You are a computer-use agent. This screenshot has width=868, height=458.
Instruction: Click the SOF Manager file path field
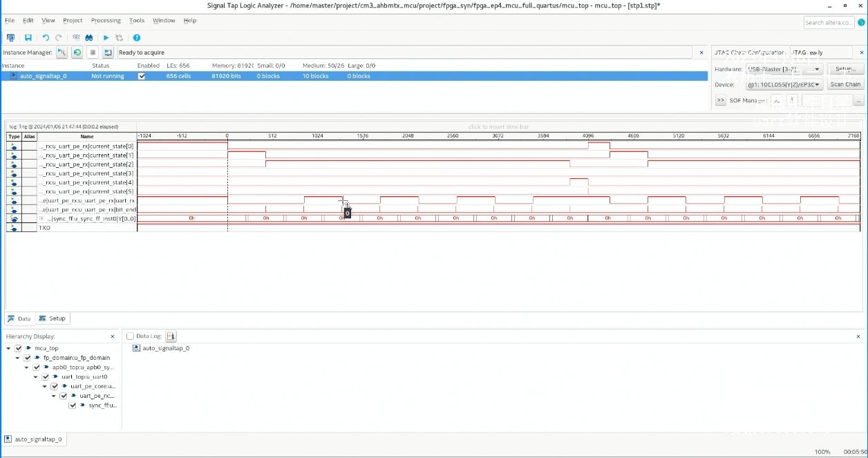[x=827, y=100]
